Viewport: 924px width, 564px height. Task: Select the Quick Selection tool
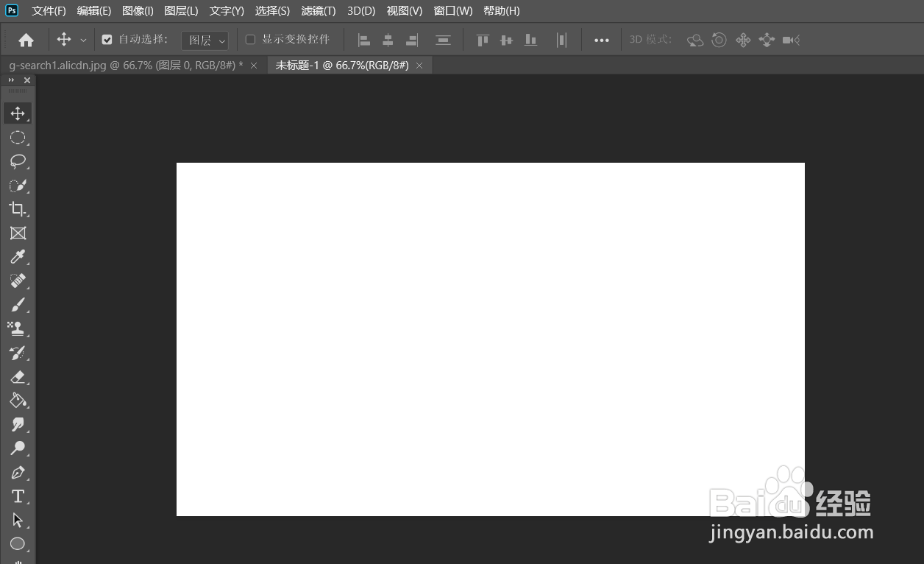pyautogui.click(x=18, y=186)
